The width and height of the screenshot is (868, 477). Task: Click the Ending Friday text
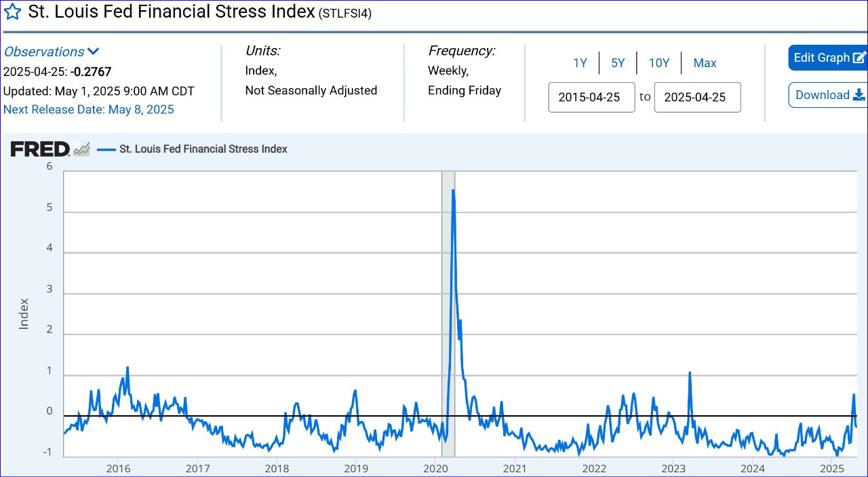point(465,90)
